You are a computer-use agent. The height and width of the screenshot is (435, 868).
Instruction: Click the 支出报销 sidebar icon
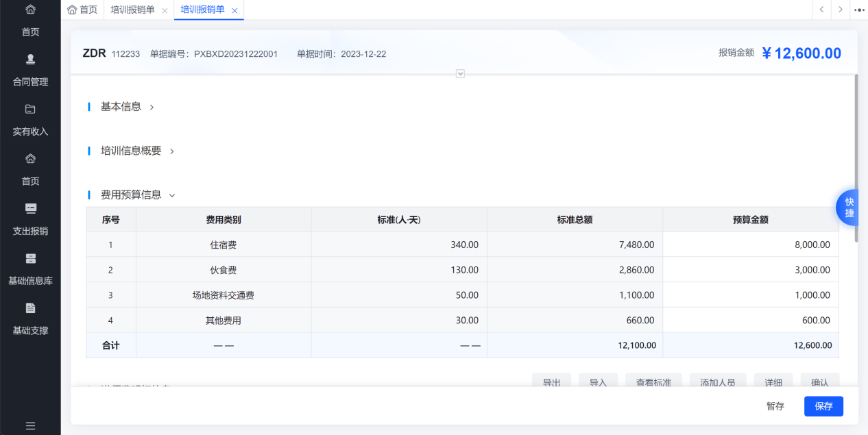30,208
